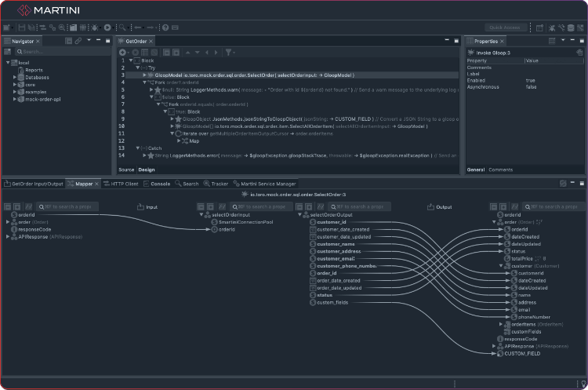
Task: Click the Save icon in main toolbar
Action: click(22, 27)
